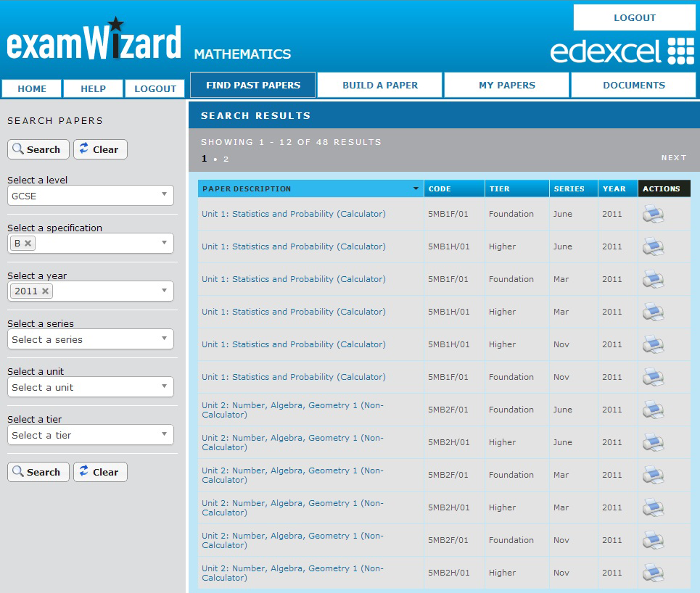The image size is (700, 593).
Task: Click the print icon for the 5MB1F/01 June paper
Action: point(653,214)
